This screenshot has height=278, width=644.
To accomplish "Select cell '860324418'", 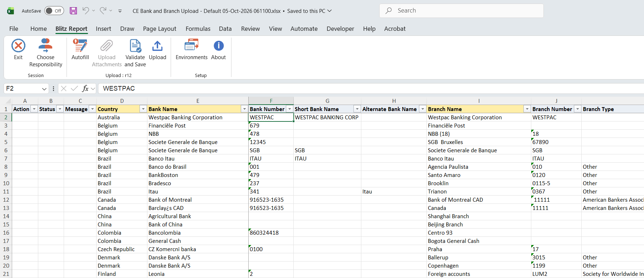I will point(271,233).
